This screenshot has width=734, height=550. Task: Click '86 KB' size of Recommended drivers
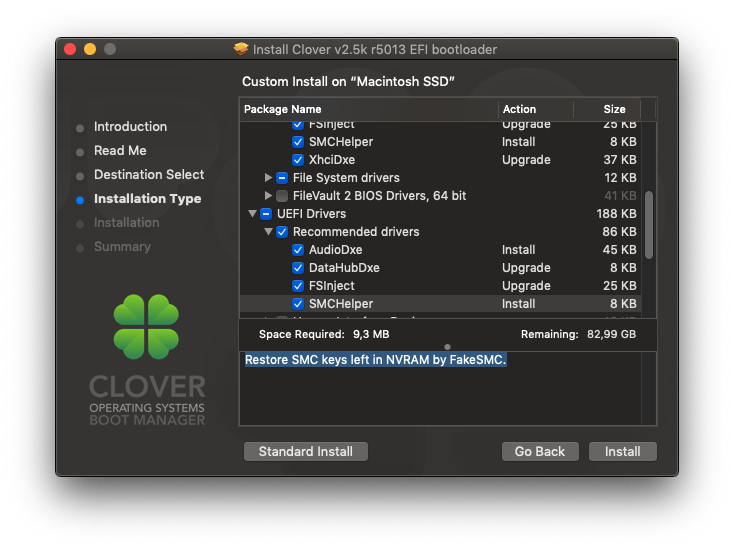click(x=619, y=232)
